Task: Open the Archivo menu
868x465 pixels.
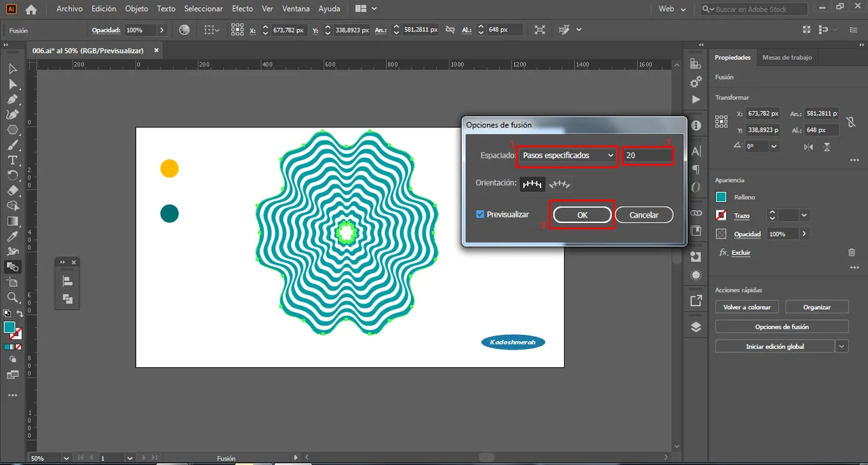Action: [70, 9]
